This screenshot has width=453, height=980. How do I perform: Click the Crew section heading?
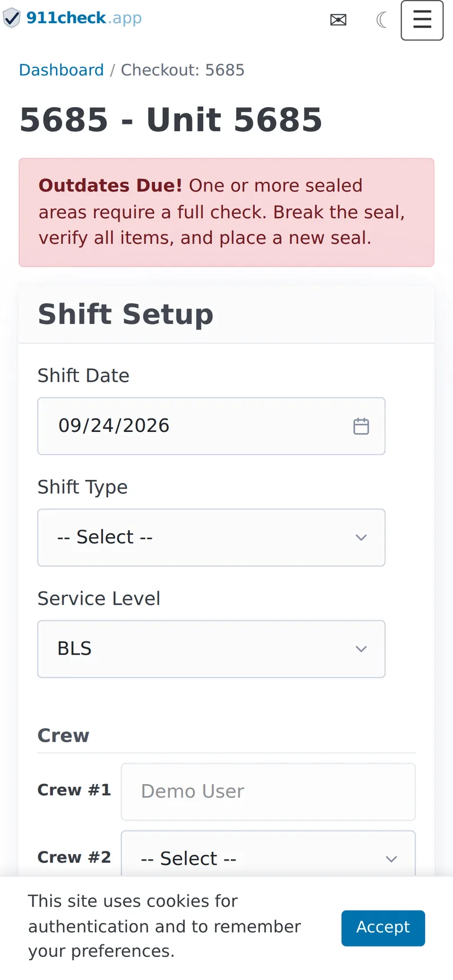[63, 735]
